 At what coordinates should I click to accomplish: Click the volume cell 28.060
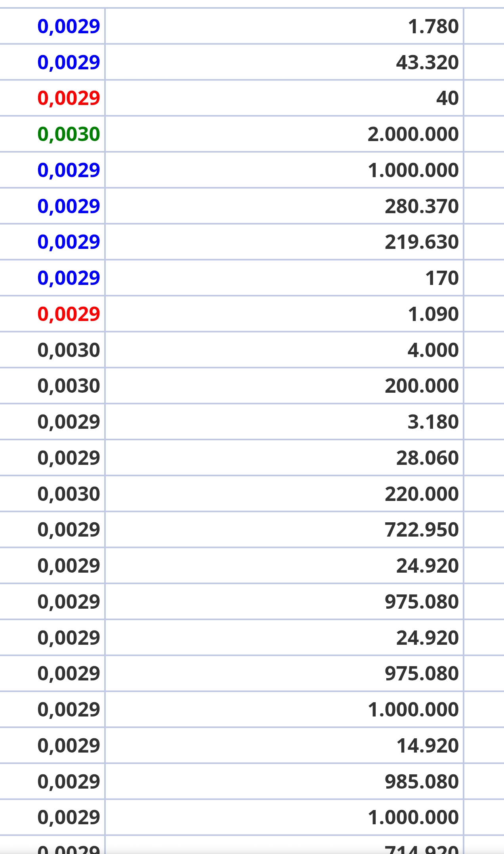tap(428, 458)
